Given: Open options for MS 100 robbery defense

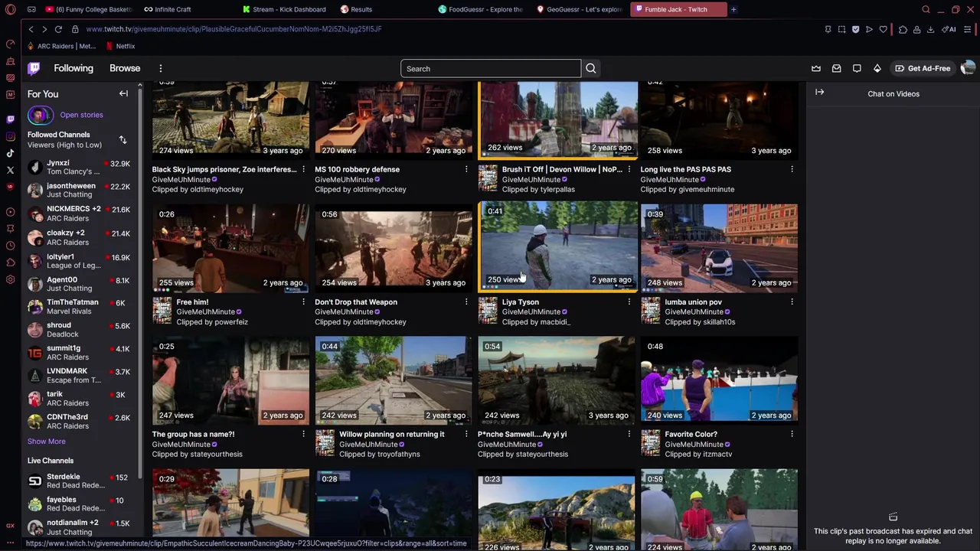Looking at the screenshot, I should 466,169.
